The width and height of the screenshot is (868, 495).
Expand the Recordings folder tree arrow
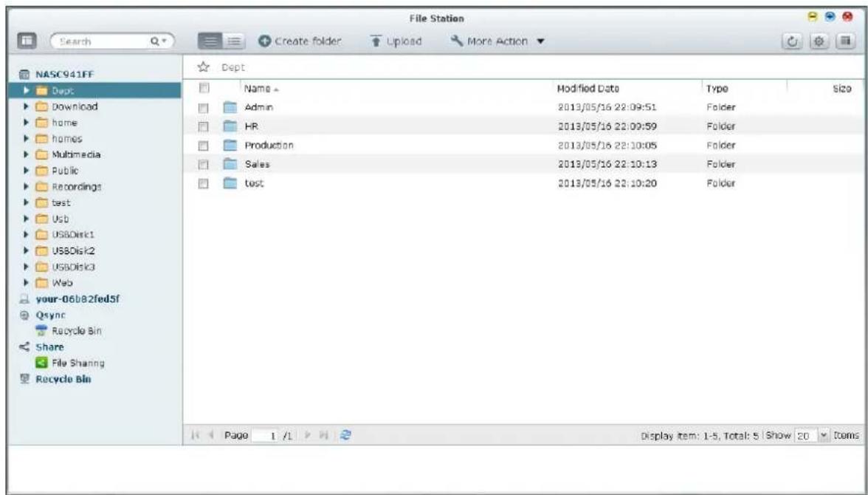tap(26, 187)
